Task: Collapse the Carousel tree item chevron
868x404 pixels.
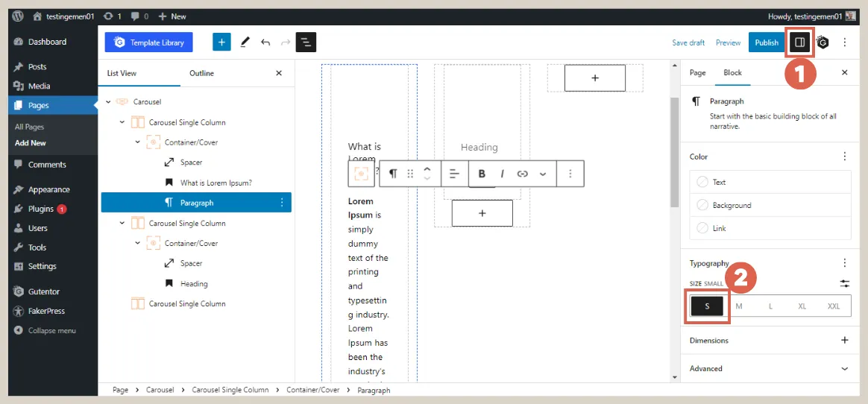Action: tap(108, 101)
